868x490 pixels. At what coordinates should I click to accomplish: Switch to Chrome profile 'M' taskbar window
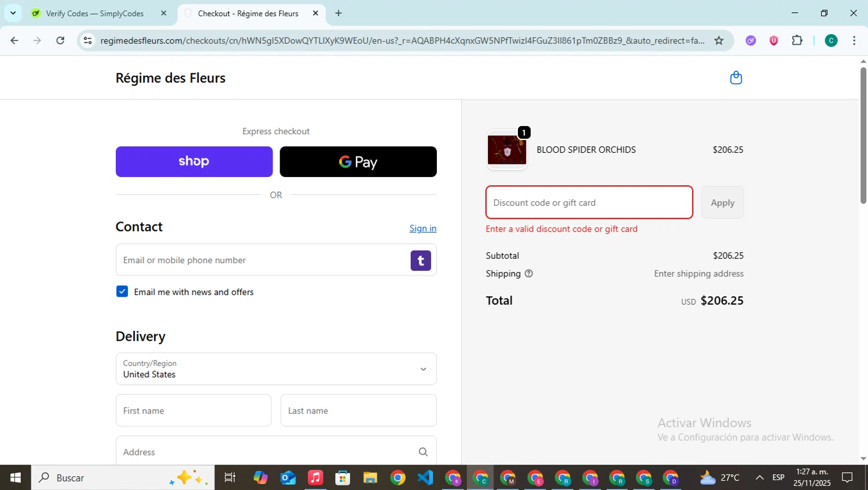(x=507, y=478)
